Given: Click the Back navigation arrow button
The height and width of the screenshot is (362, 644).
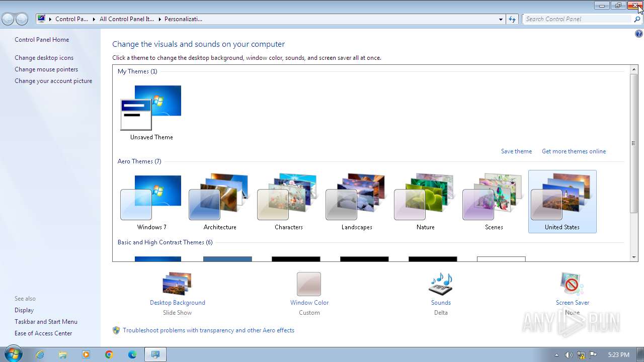Looking at the screenshot, I should (x=8, y=19).
